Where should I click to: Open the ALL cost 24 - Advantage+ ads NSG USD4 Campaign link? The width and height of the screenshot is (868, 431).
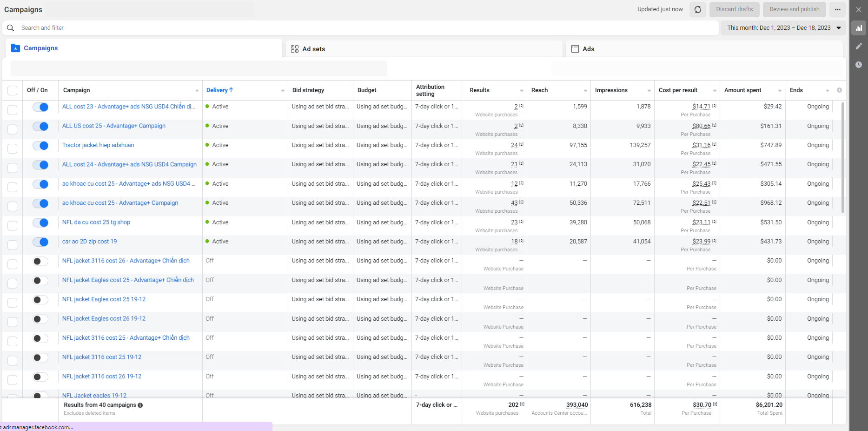[129, 164]
